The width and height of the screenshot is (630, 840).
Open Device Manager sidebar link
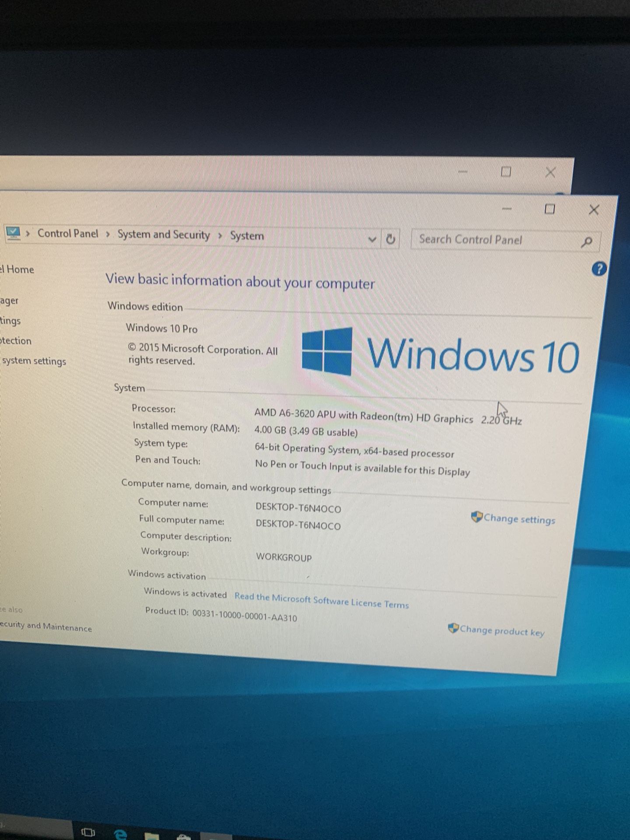click(x=9, y=301)
